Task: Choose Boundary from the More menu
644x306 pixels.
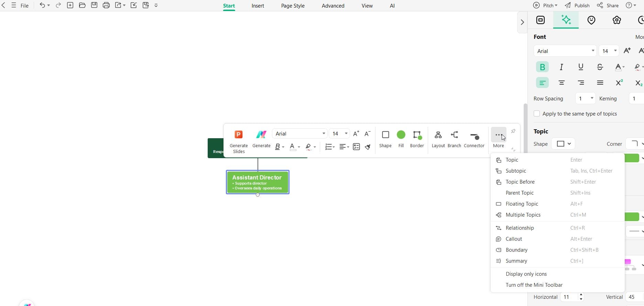Action: click(557, 250)
